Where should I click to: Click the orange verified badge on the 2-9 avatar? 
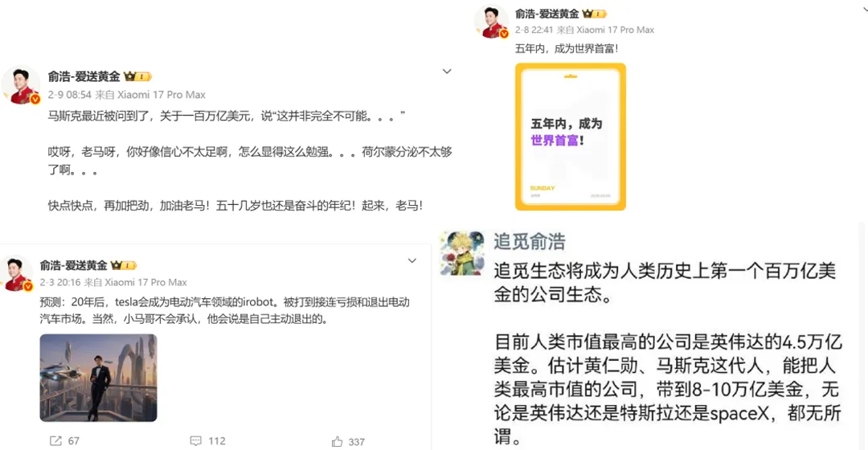[x=35, y=99]
